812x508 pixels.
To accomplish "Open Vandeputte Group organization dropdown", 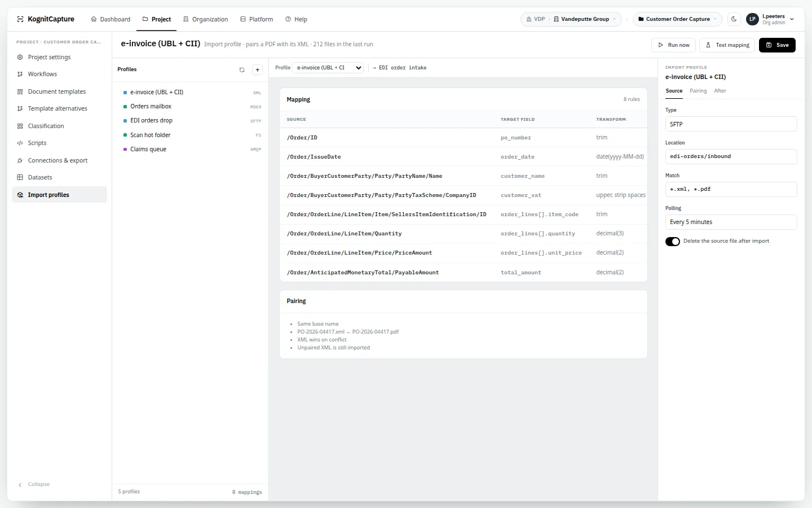I will coord(585,19).
